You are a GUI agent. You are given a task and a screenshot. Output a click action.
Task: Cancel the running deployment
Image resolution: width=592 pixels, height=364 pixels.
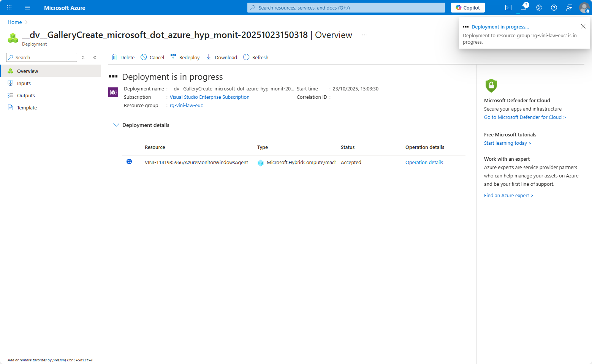(x=152, y=57)
